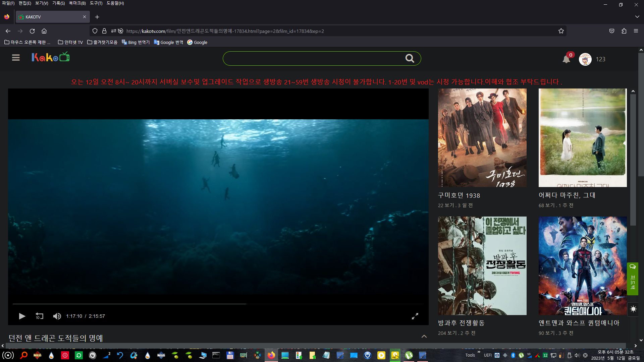The height and width of the screenshot is (362, 644).
Task: Open the taskbar clock and date
Action: click(x=615, y=355)
